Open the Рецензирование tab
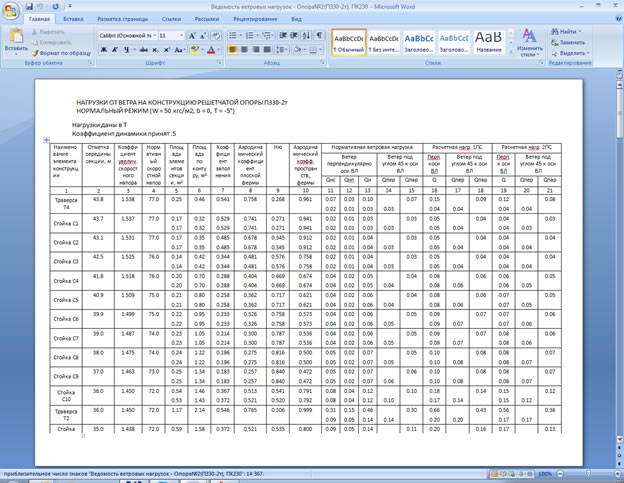 coord(255,19)
